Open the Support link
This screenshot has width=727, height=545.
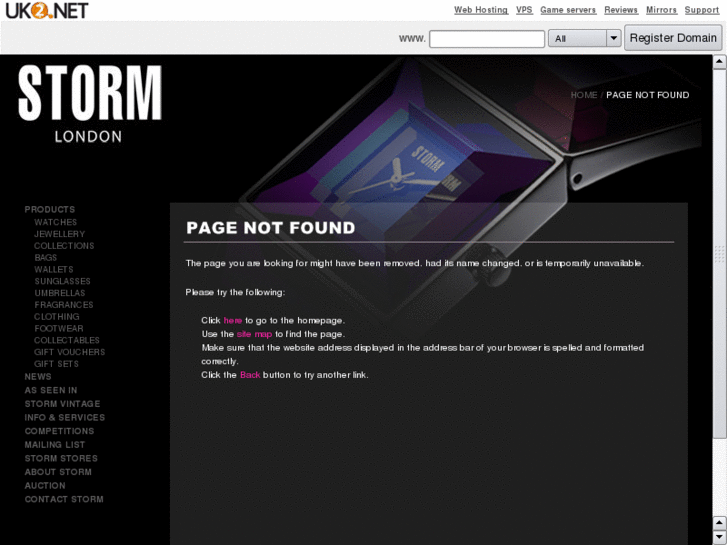pyautogui.click(x=701, y=10)
